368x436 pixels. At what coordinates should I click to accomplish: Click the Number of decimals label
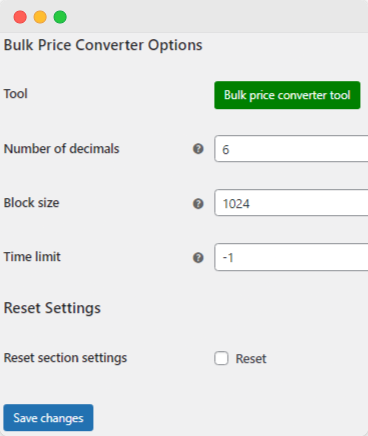coord(61,149)
